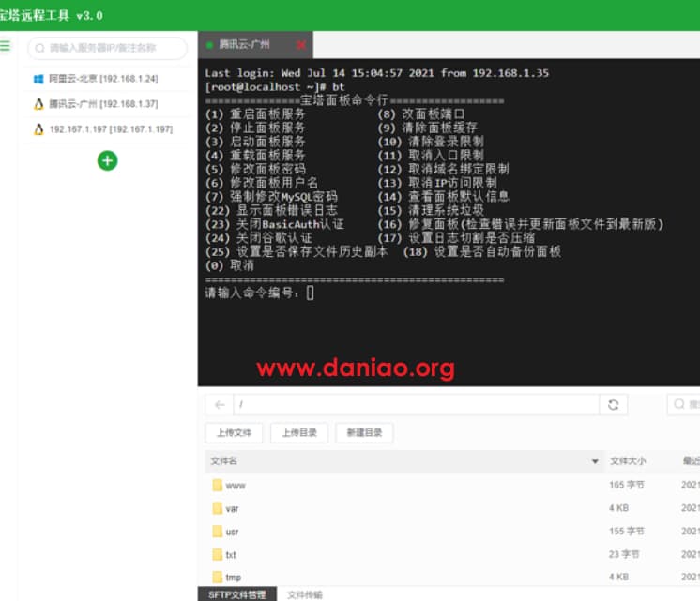700x601 pixels.
Task: Click the file search box magnifier
Action: pos(679,404)
